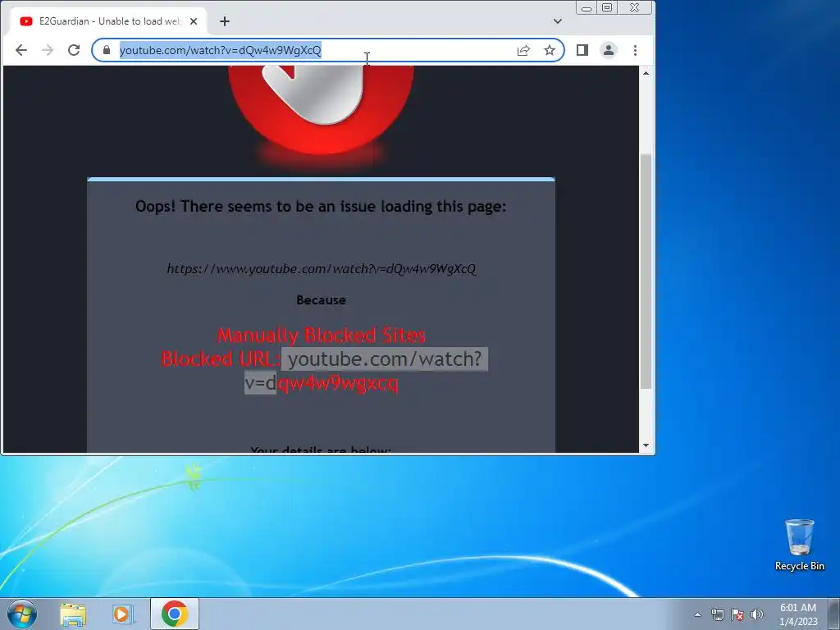
Task: Reload the blocked YouTube page
Action: (74, 50)
